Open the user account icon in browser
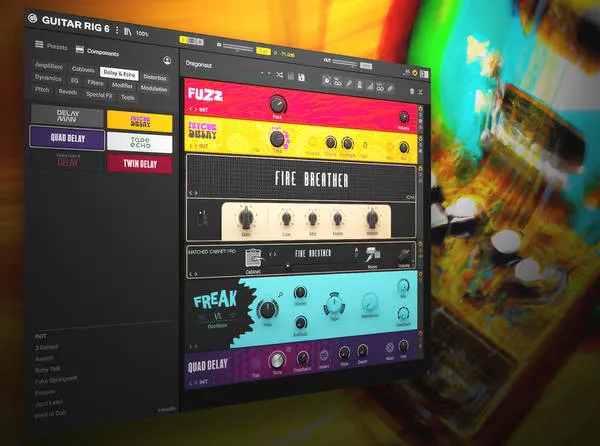The height and width of the screenshot is (446, 600). (x=167, y=61)
